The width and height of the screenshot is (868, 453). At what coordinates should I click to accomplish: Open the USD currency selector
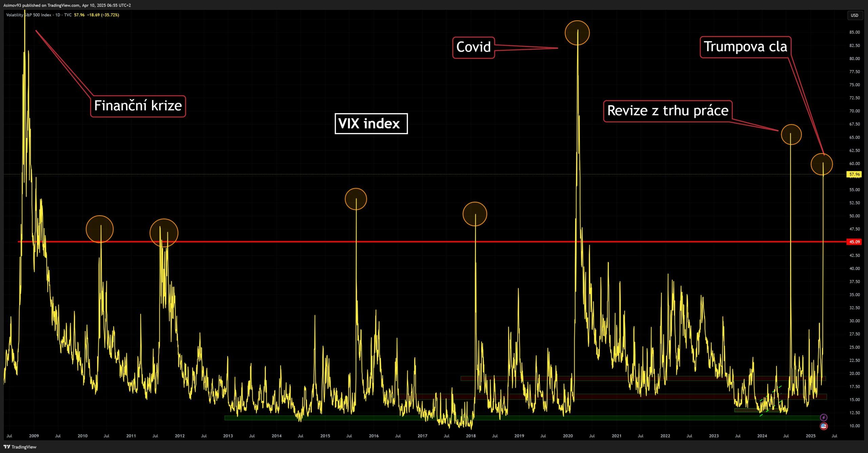[854, 15]
